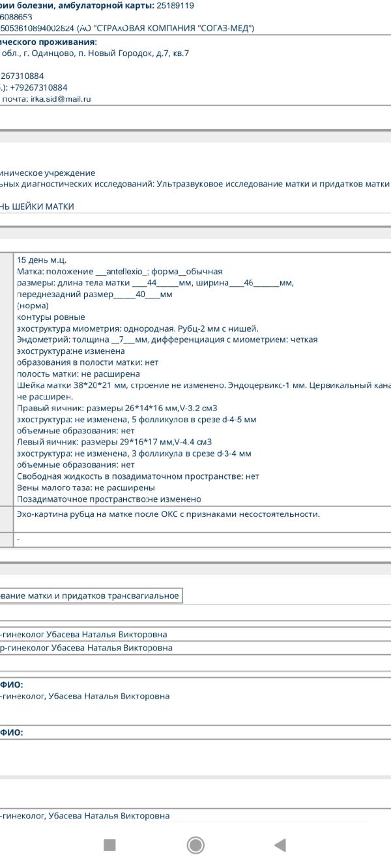Select the Одинцово residence address line
Image resolution: width=391 pixels, height=868 pixels.
click(94, 53)
